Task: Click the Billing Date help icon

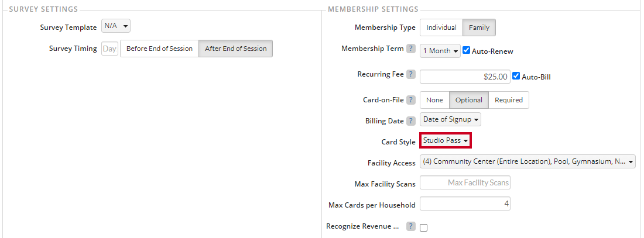Action: 411,121
